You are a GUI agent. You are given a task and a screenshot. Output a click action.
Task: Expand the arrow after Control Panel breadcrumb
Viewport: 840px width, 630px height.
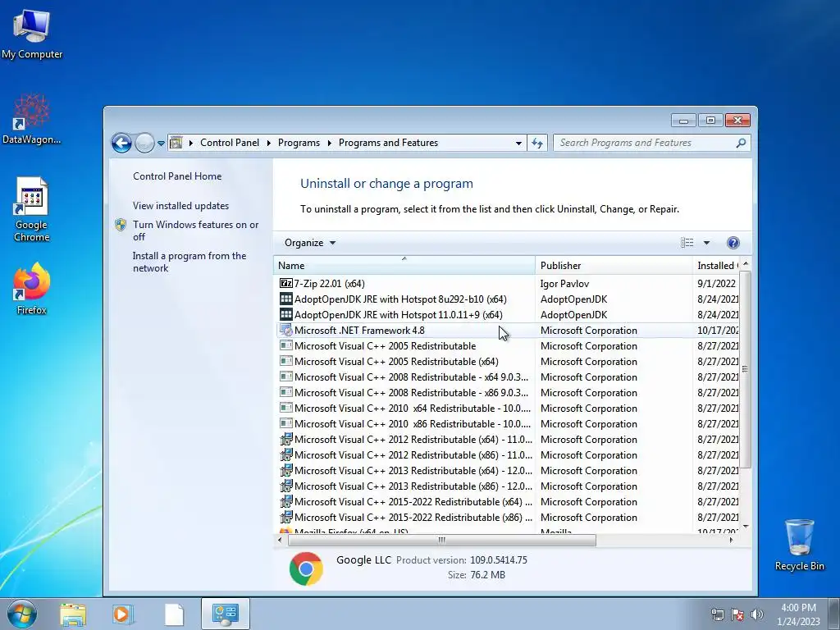[x=268, y=143]
